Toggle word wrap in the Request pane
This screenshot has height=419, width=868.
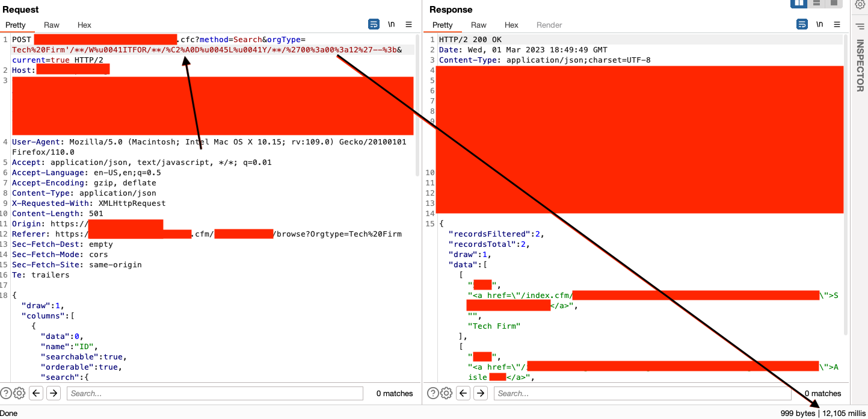point(374,25)
